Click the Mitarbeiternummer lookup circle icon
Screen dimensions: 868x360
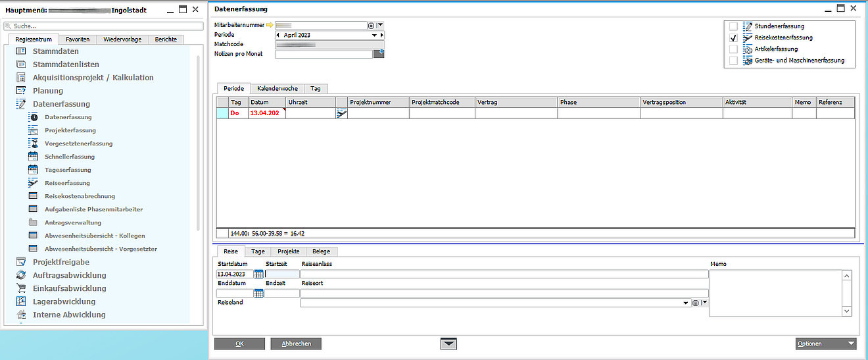[x=372, y=25]
